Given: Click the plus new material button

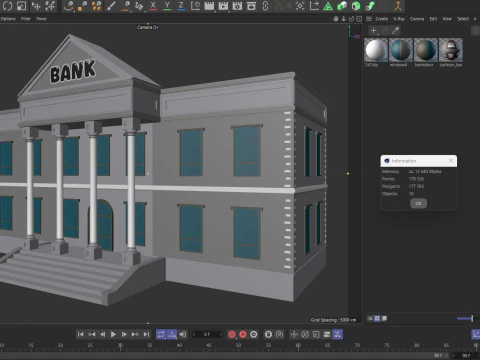Looking at the screenshot, I should (x=373, y=31).
